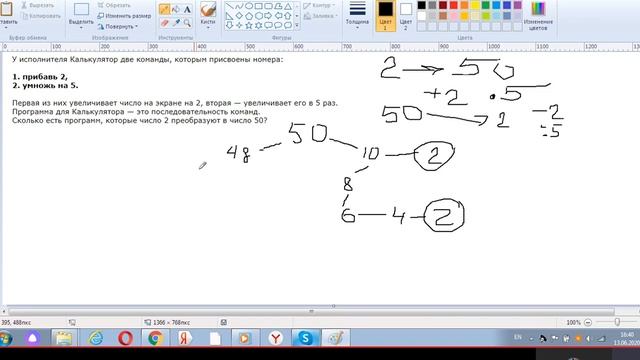The width and height of the screenshot is (640, 360).
Task: Select the Color picker eyedropper tool
Action: (176, 22)
